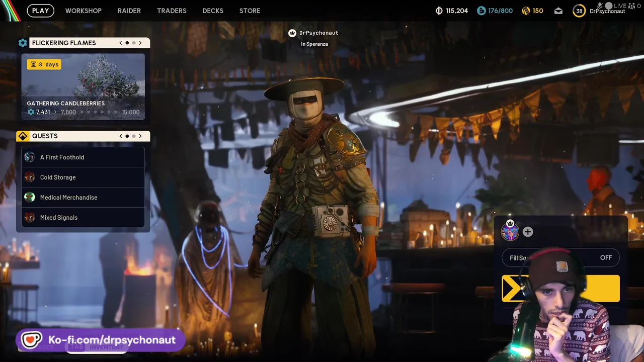Click the crown icon beside DrPsychonaut nameplate
This screenshot has height=362, width=644.
292,33
